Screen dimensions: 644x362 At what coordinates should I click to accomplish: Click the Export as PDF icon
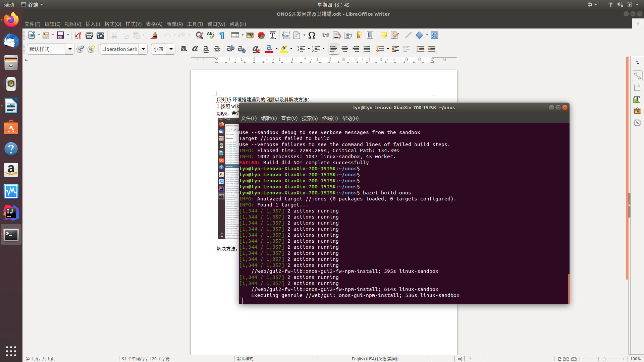pos(78,35)
